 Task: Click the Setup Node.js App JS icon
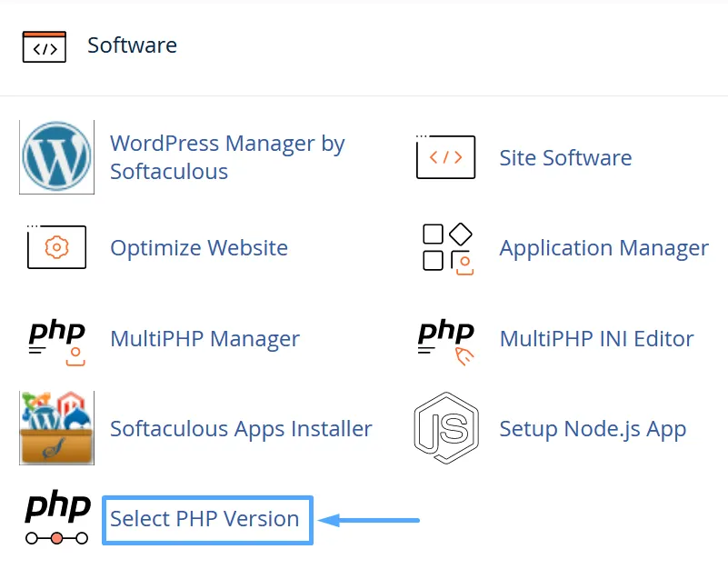pos(444,428)
